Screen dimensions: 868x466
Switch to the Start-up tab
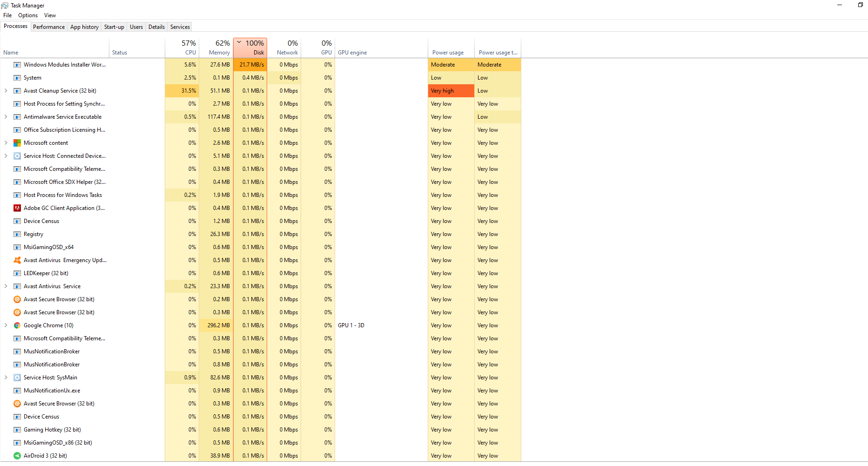tap(114, 27)
